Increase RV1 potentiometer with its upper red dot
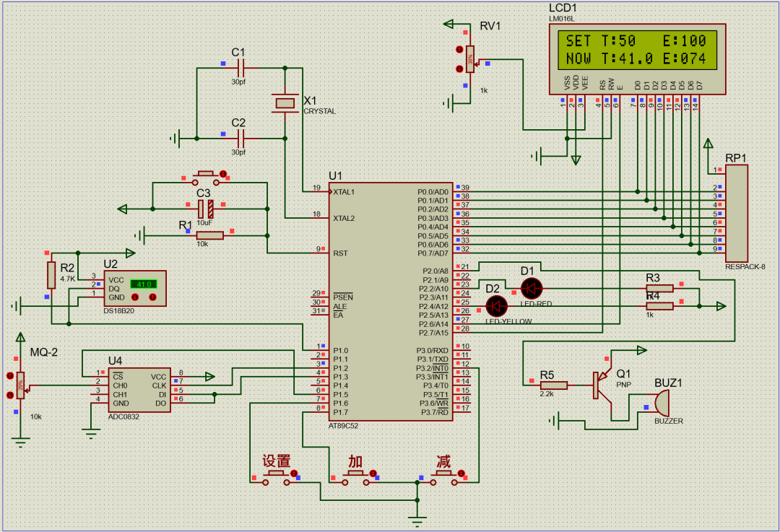Image resolution: width=780 pixels, height=532 pixels. [459, 50]
